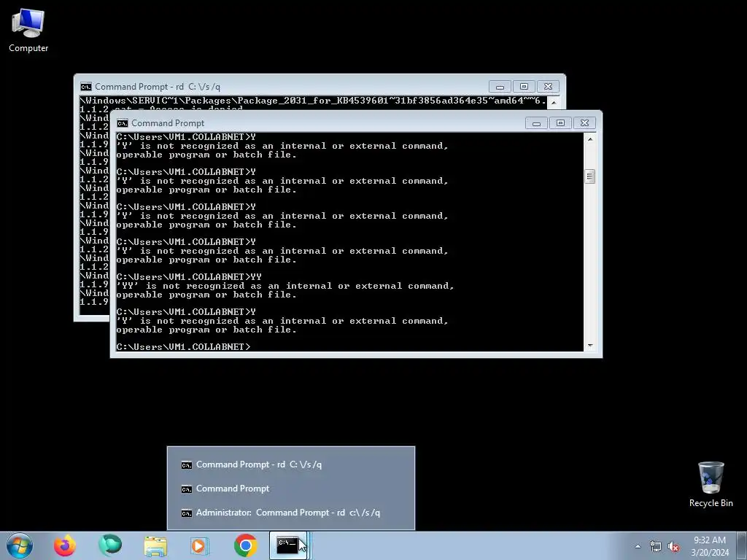Click the 3/20/2024 date in the tray

710,553
